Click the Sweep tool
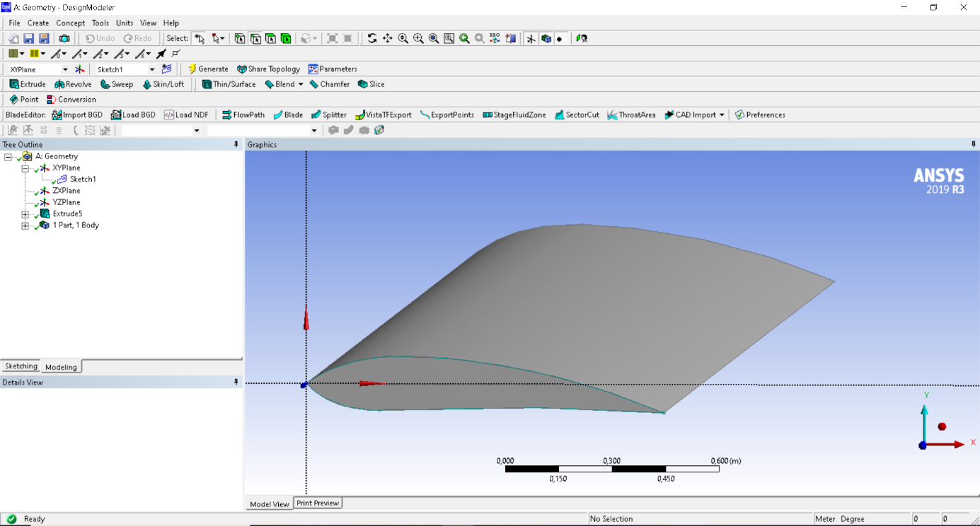Screen dimensions: 980x526 click(x=117, y=84)
